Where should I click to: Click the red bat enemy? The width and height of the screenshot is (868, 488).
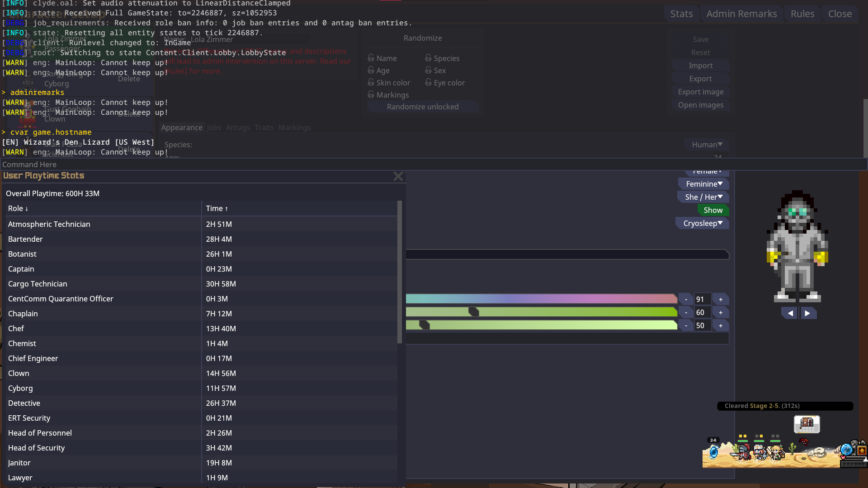click(x=804, y=441)
